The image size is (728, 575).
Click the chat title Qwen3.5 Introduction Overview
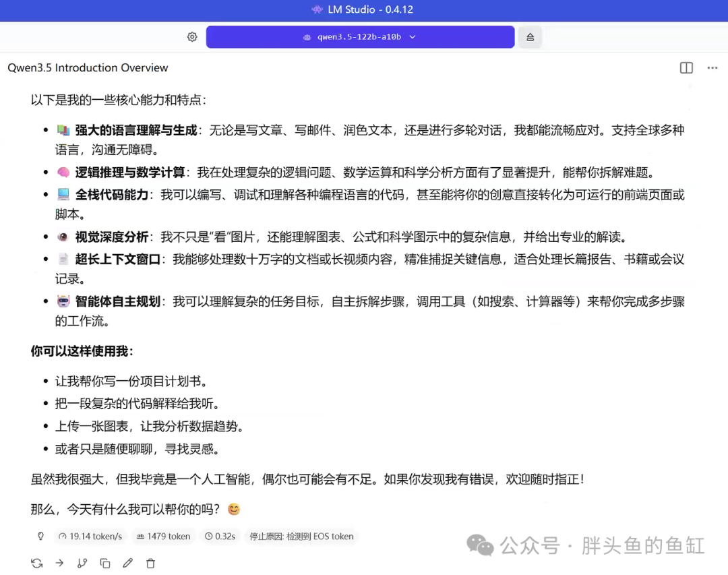[x=88, y=68]
